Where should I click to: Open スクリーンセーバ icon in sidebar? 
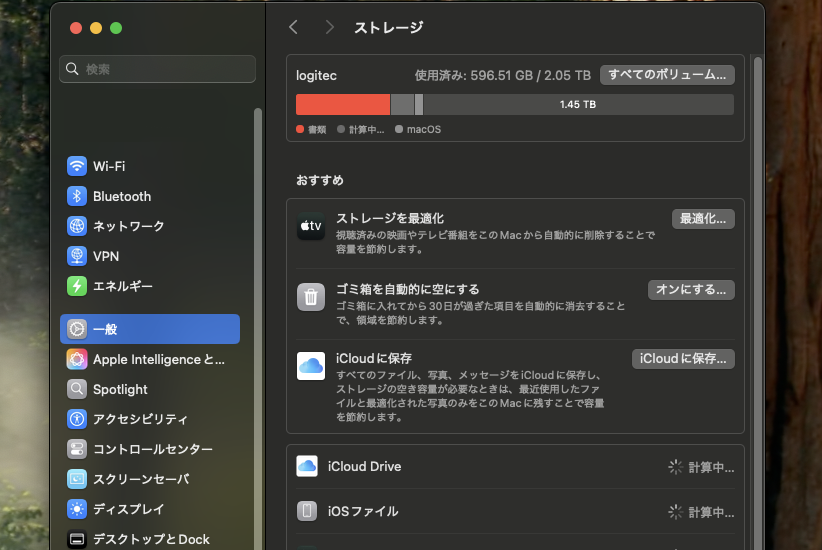[x=77, y=479]
